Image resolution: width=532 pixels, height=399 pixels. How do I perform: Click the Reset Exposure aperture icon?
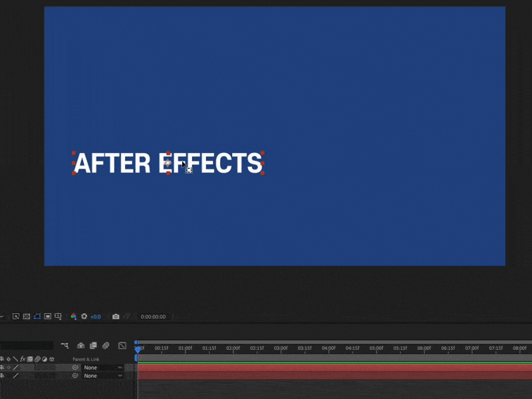(84, 317)
